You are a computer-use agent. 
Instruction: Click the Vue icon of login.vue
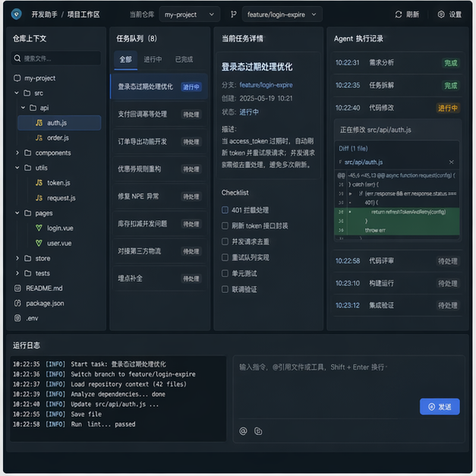[x=39, y=228]
